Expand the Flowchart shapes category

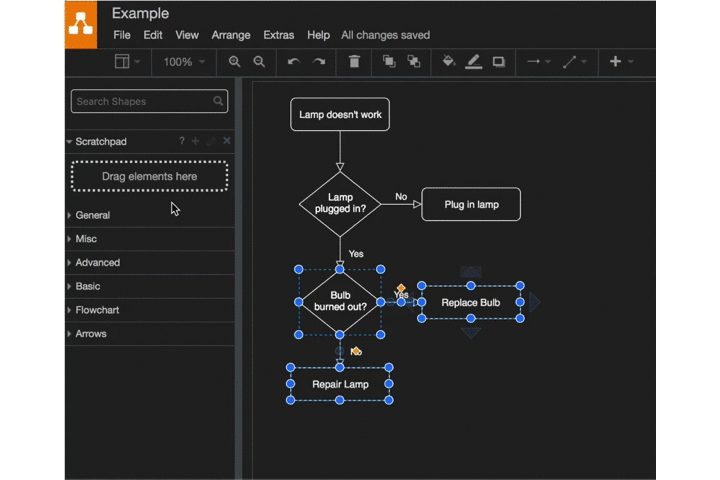[97, 310]
